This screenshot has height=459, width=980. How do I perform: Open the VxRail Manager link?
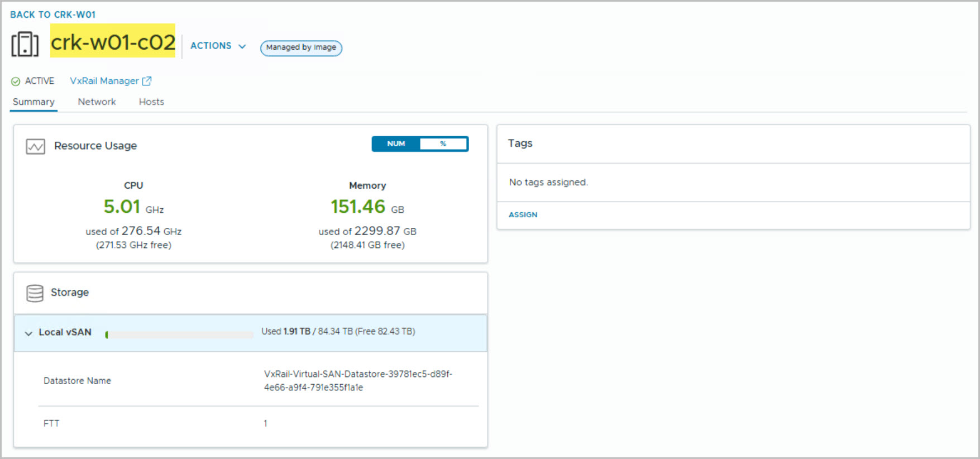104,81
